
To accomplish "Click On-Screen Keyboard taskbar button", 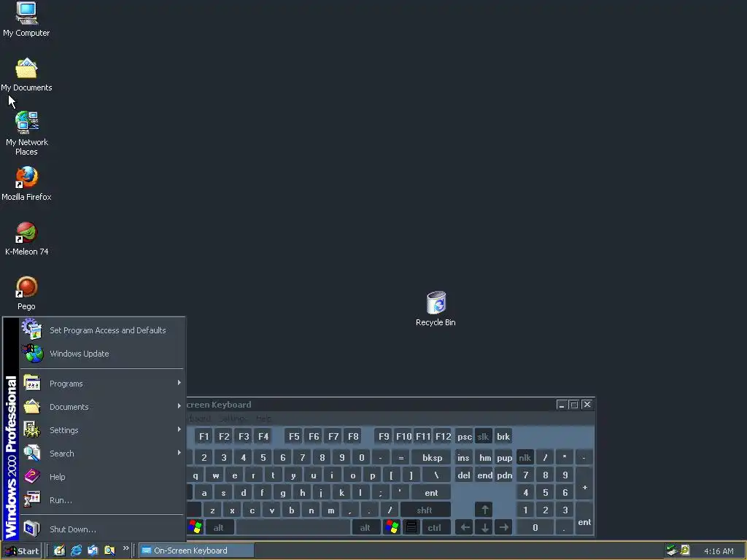I will 196,551.
